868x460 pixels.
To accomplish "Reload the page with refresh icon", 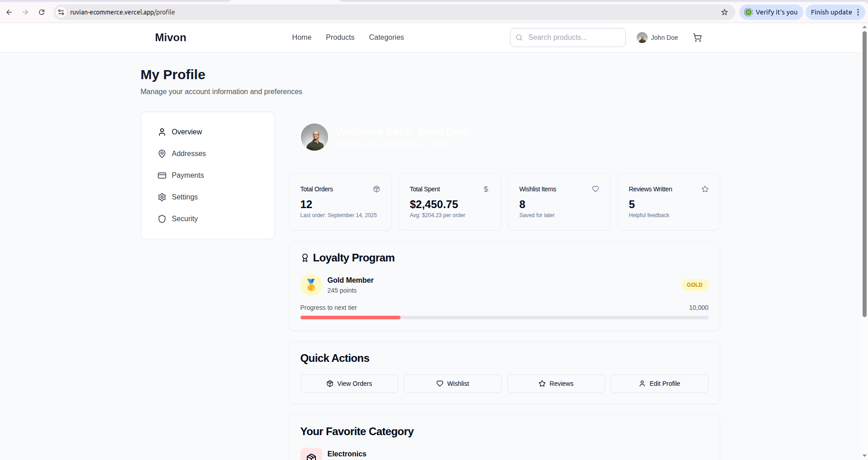I will coord(42,12).
